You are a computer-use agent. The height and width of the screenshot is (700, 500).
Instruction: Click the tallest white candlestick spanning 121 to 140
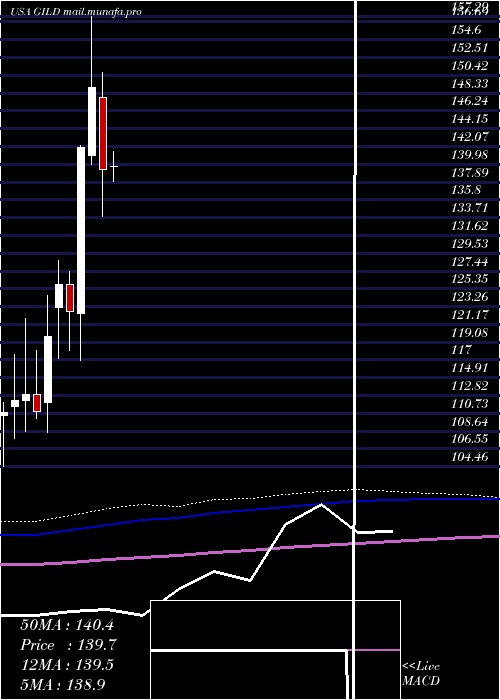point(81,230)
